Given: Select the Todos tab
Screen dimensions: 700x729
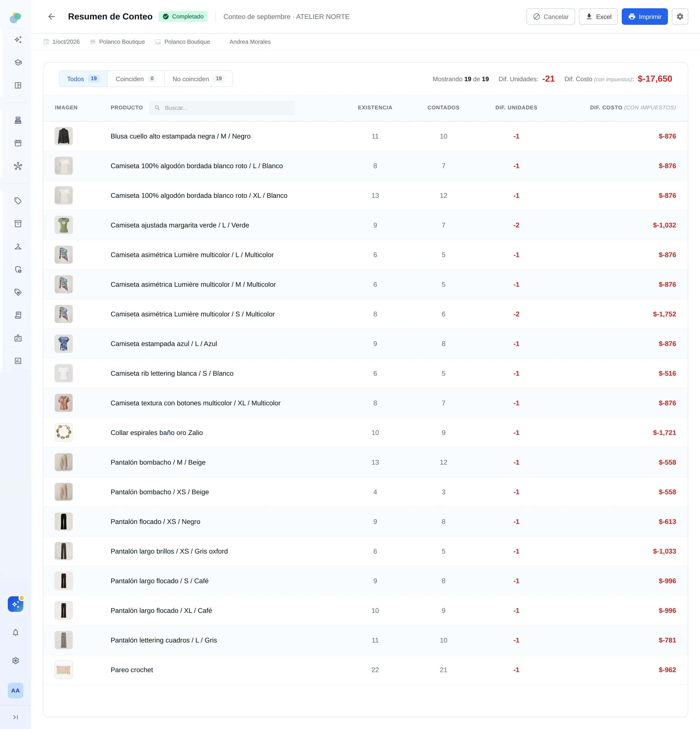Looking at the screenshot, I should [83, 79].
